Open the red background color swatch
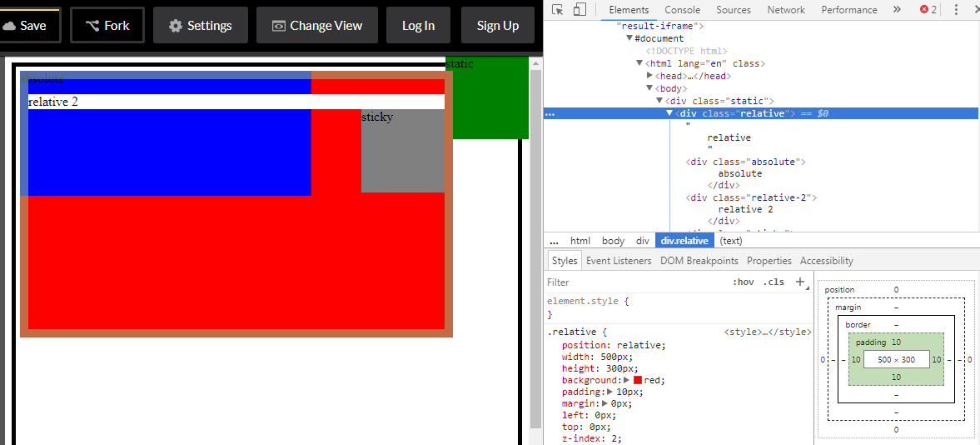This screenshot has height=445, width=980. click(x=638, y=380)
